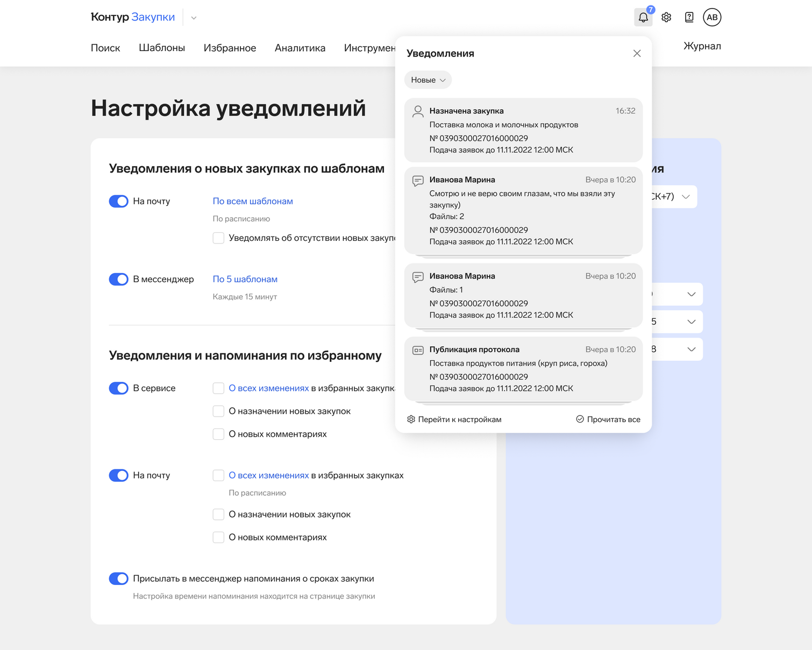Viewport: 812px width, 650px height.
Task: Disable the В мессенджер toggle
Action: pyautogui.click(x=118, y=279)
